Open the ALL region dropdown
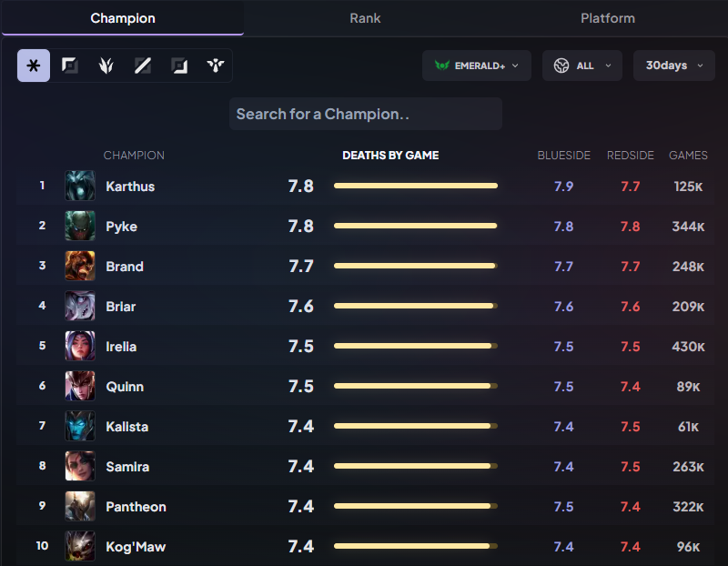 click(x=582, y=66)
